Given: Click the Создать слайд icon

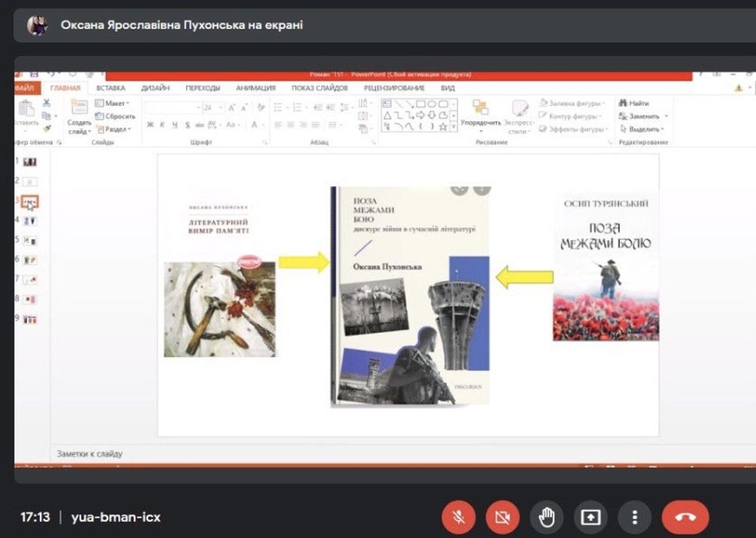Looking at the screenshot, I should tap(79, 111).
